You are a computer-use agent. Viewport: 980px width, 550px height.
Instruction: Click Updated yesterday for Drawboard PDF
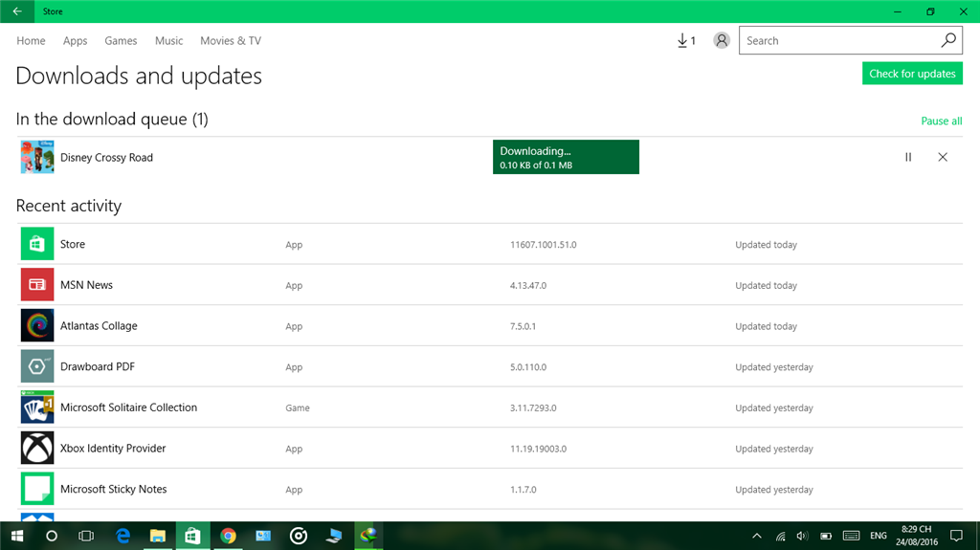pyautogui.click(x=773, y=367)
